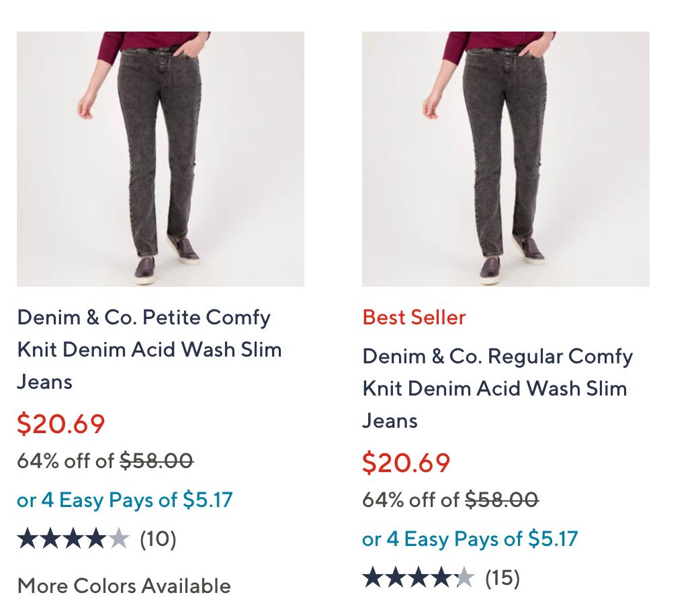Click the Best Seller label
This screenshot has height=597, width=700.
click(414, 317)
